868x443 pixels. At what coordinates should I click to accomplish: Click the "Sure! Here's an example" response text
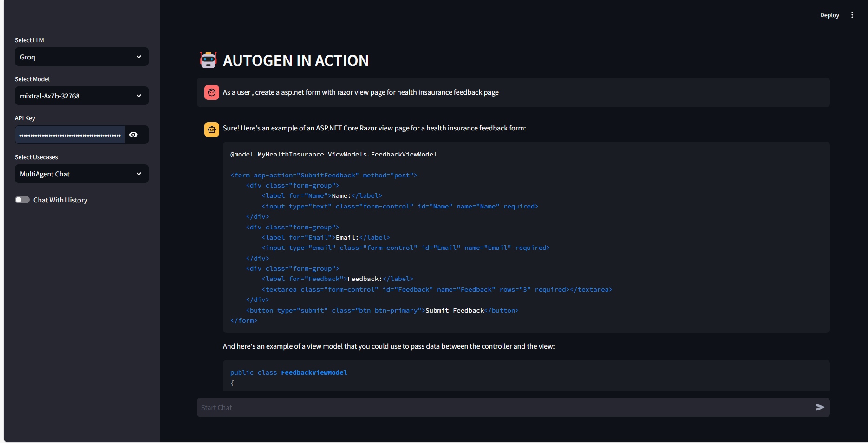[374, 128]
